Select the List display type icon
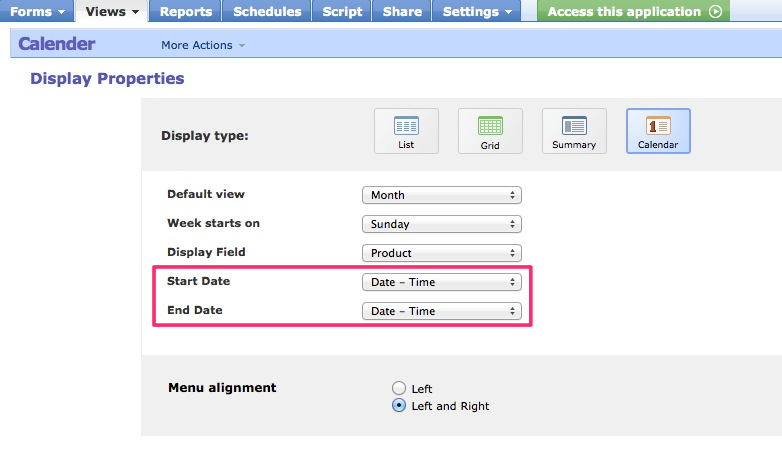This screenshot has width=782, height=454. coord(406,131)
